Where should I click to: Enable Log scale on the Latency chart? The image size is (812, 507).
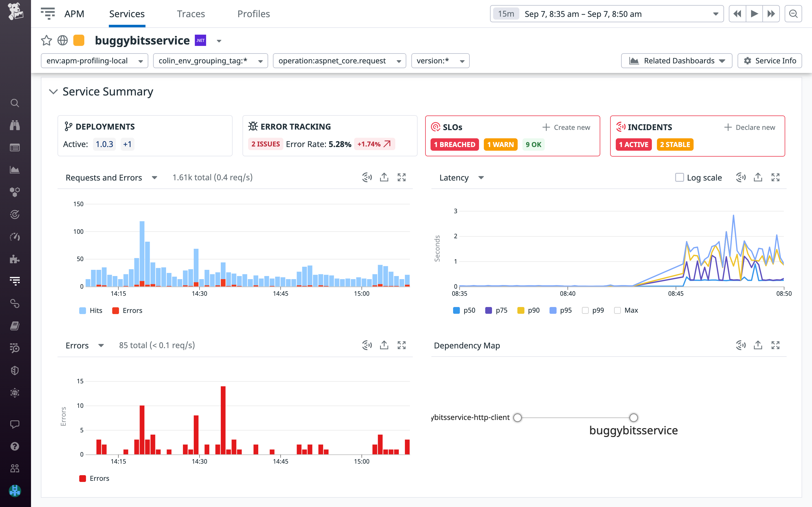(680, 177)
